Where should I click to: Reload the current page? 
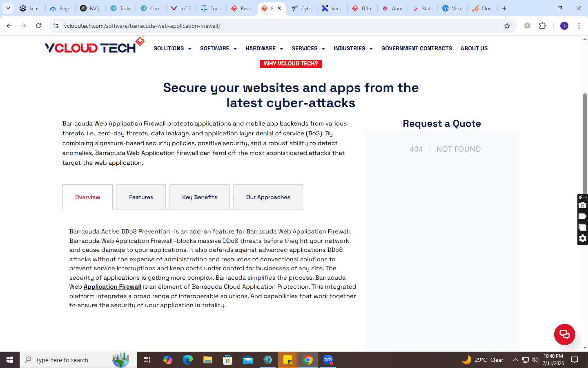pos(38,26)
